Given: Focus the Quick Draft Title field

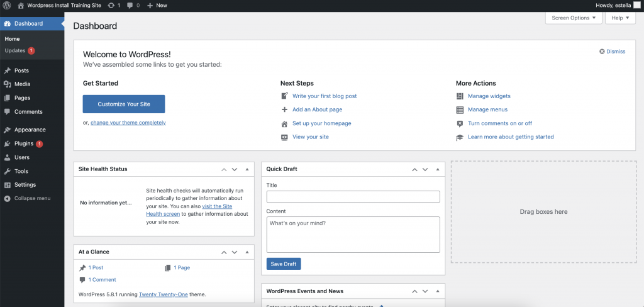Looking at the screenshot, I should tap(353, 197).
